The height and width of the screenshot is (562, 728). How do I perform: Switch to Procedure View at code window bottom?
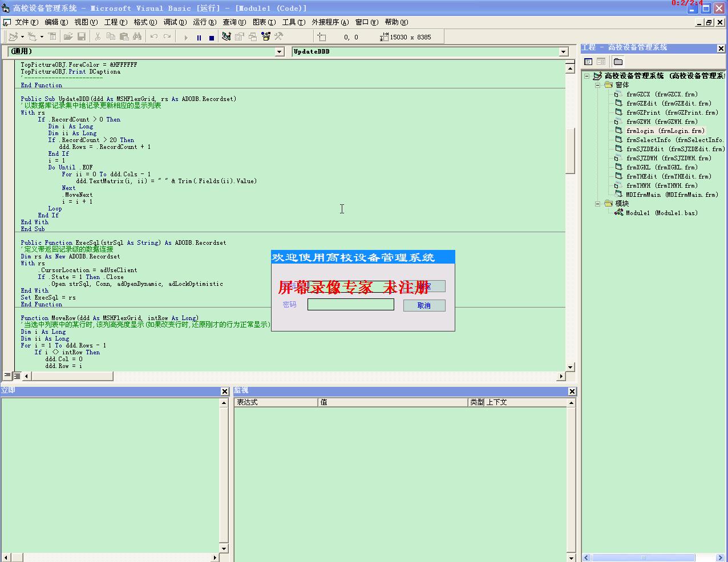pyautogui.click(x=7, y=375)
